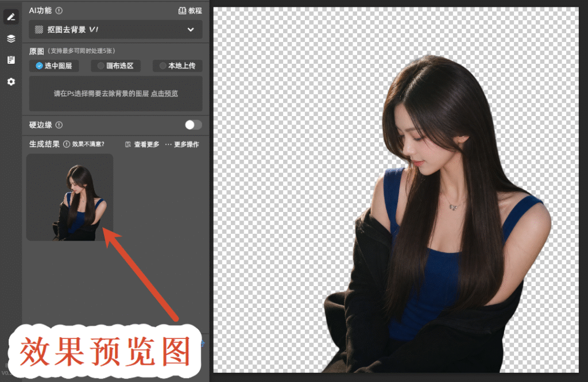
Task: Click the info icon beside 生成结果
Action: pos(67,144)
